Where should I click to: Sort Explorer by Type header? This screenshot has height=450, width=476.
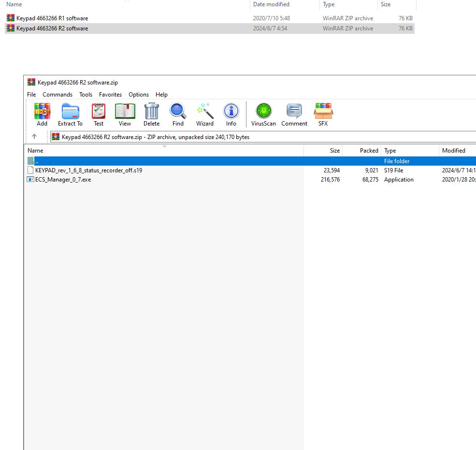(x=348, y=4)
